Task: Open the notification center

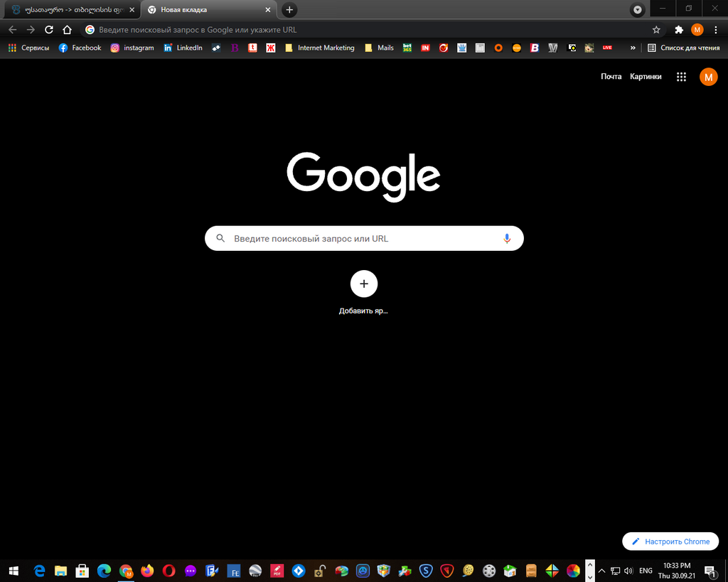Action: [x=710, y=571]
